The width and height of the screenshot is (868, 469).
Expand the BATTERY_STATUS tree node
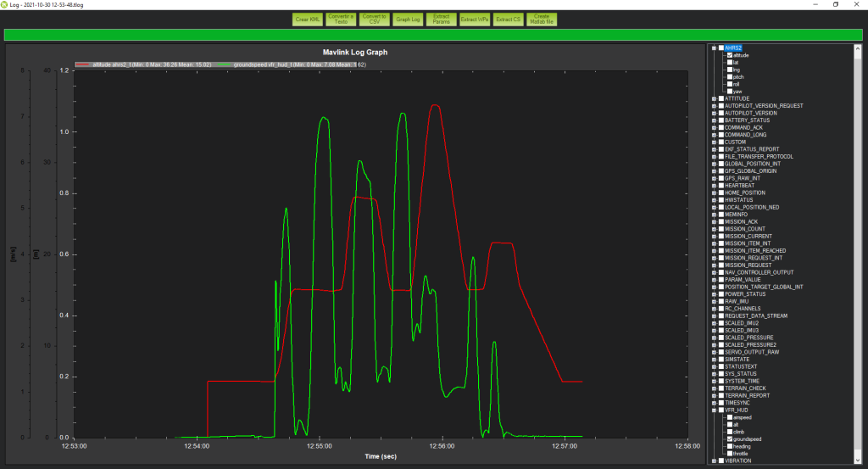[x=714, y=120]
